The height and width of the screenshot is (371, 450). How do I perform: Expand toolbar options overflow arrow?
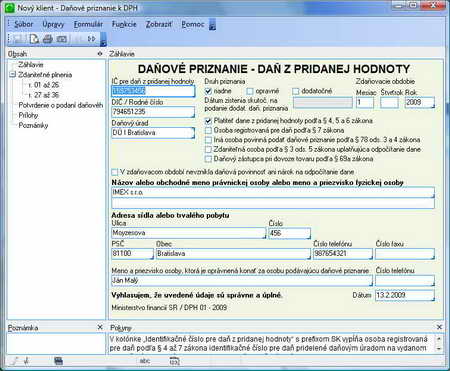point(103,39)
